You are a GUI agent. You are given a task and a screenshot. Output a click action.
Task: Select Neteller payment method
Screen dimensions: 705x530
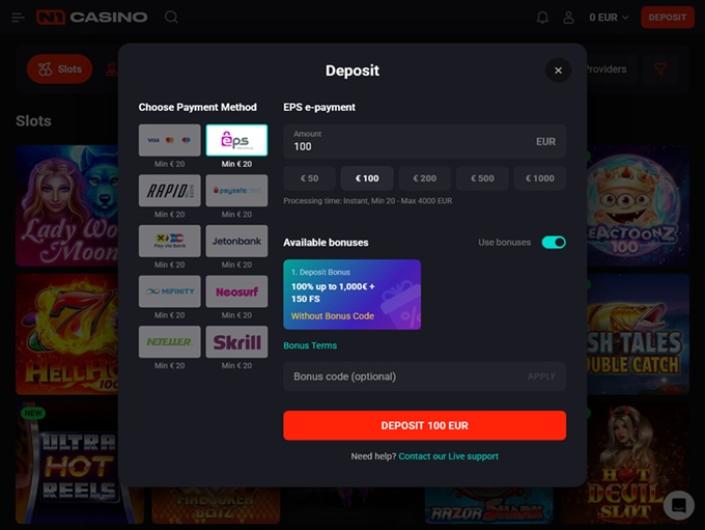coord(170,342)
